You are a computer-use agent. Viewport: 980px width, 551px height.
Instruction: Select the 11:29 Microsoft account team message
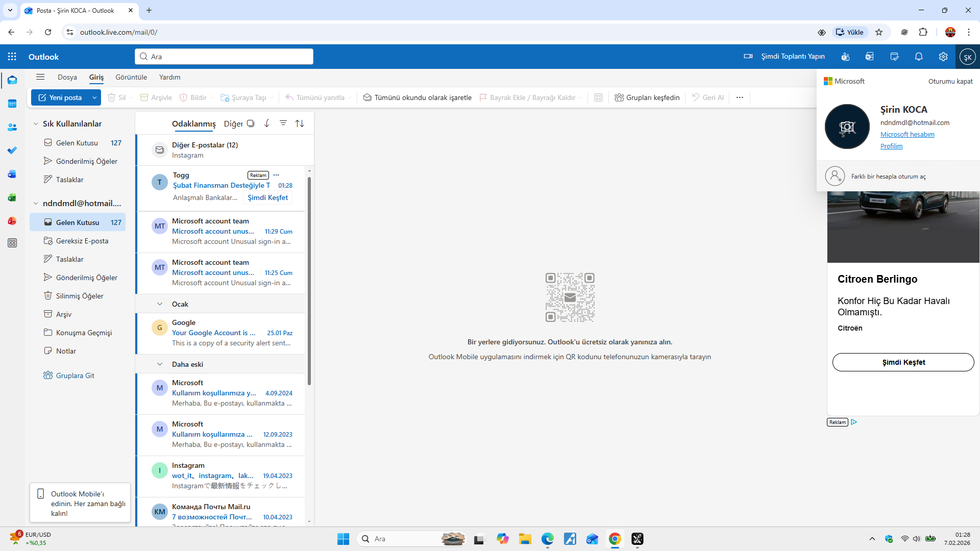click(x=220, y=232)
